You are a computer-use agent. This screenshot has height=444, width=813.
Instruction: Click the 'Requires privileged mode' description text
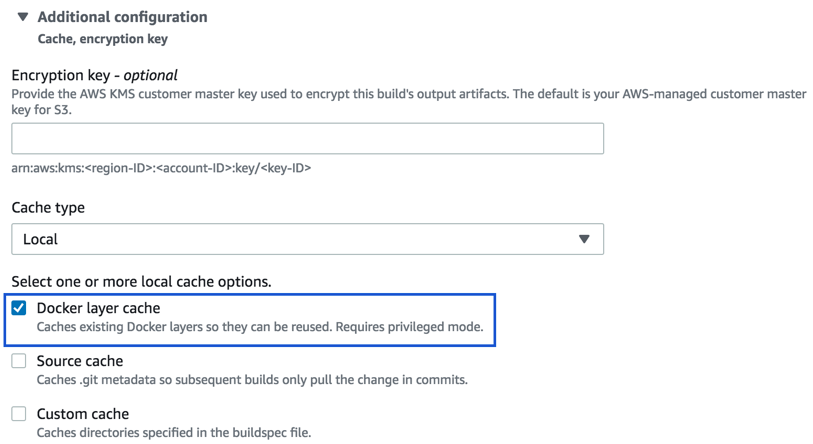click(404, 327)
